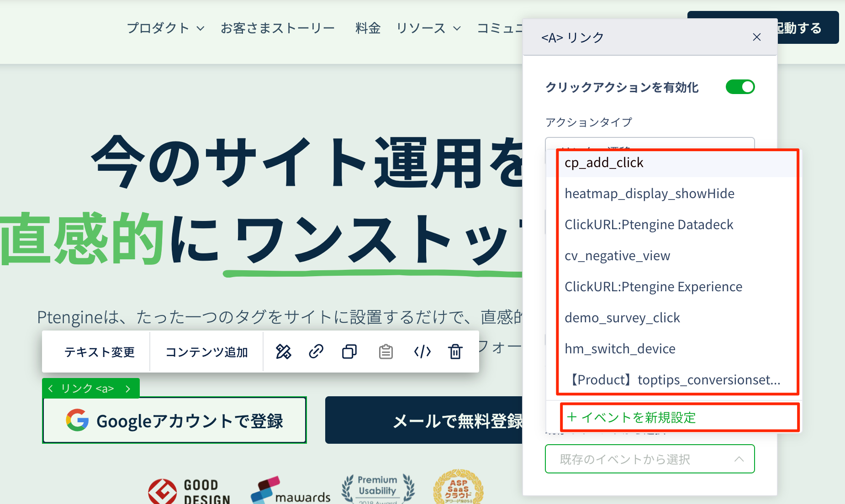The image size is (845, 504).
Task: Click イベントを新規設定 to add event
Action: 631,417
